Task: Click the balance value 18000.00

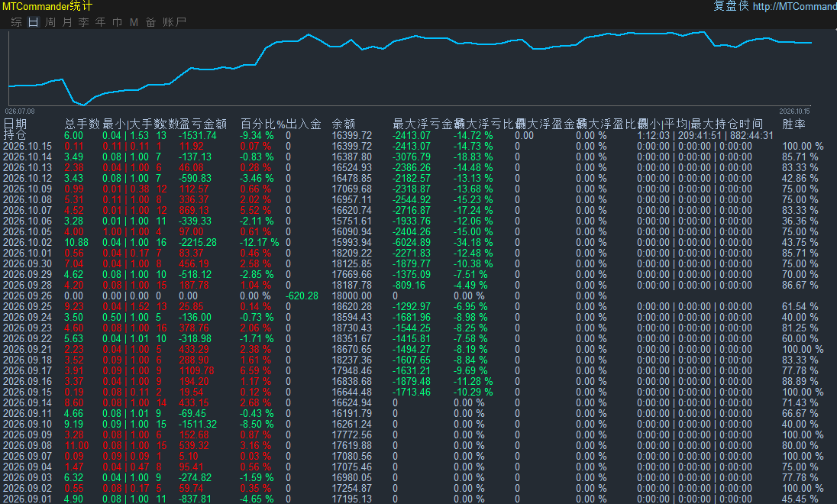Action: click(352, 296)
